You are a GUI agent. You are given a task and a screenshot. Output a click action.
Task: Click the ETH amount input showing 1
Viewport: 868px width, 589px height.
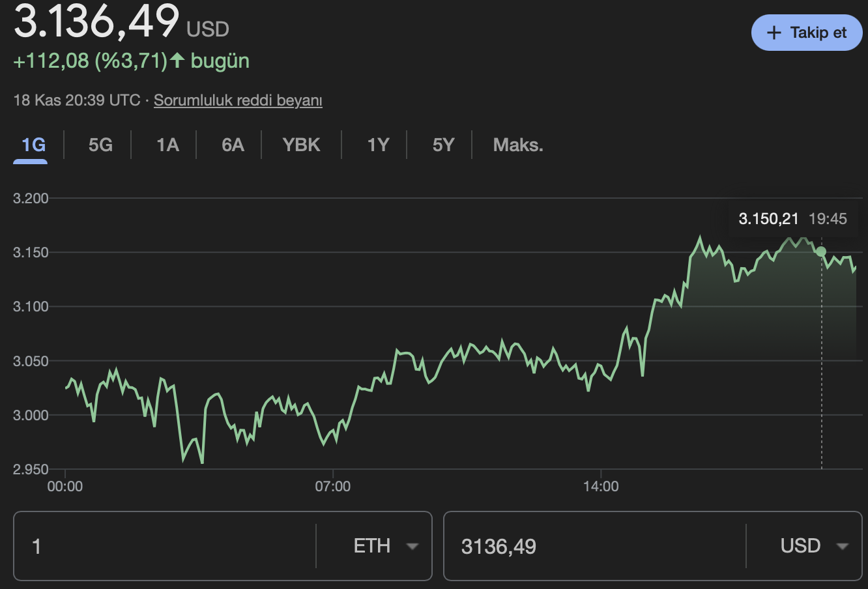tap(163, 546)
